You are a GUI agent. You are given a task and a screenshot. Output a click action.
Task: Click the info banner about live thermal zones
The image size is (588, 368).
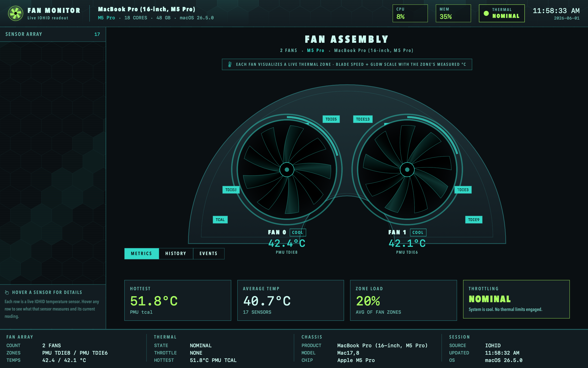tap(347, 64)
